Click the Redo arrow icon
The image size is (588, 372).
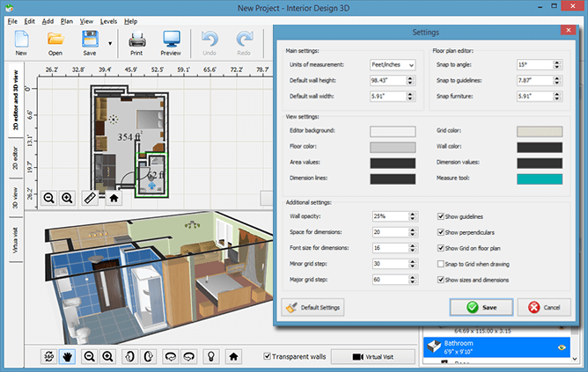pyautogui.click(x=244, y=40)
